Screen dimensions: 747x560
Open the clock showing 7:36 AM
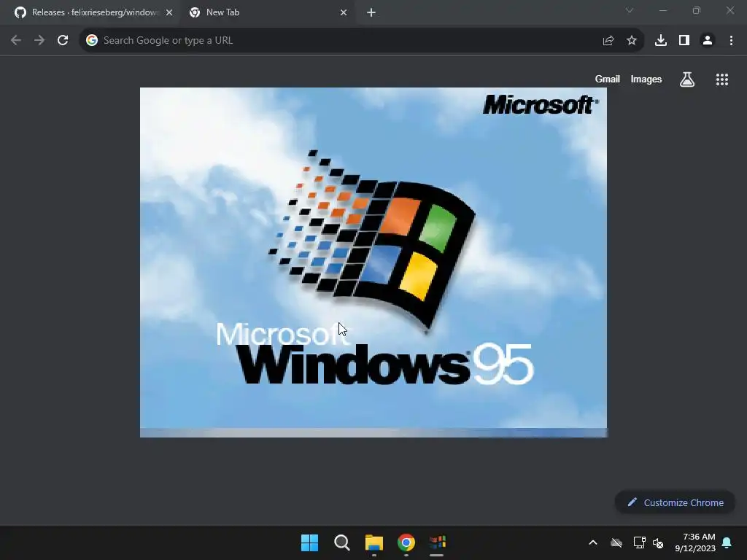pos(695,542)
